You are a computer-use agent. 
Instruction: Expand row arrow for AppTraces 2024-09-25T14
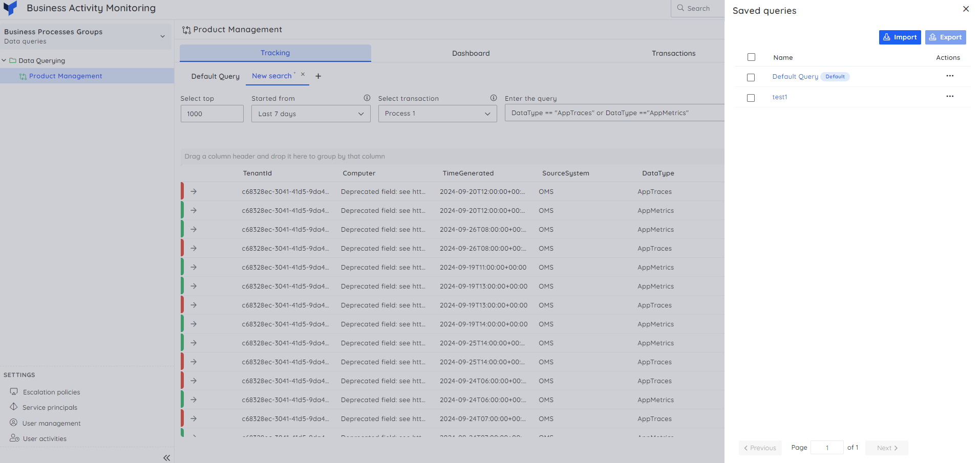[x=194, y=362]
